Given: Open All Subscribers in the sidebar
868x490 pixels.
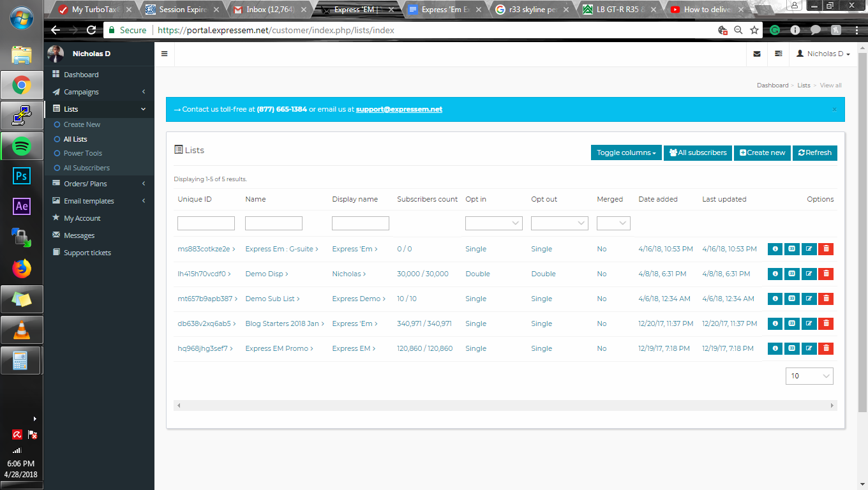Looking at the screenshot, I should pos(86,168).
